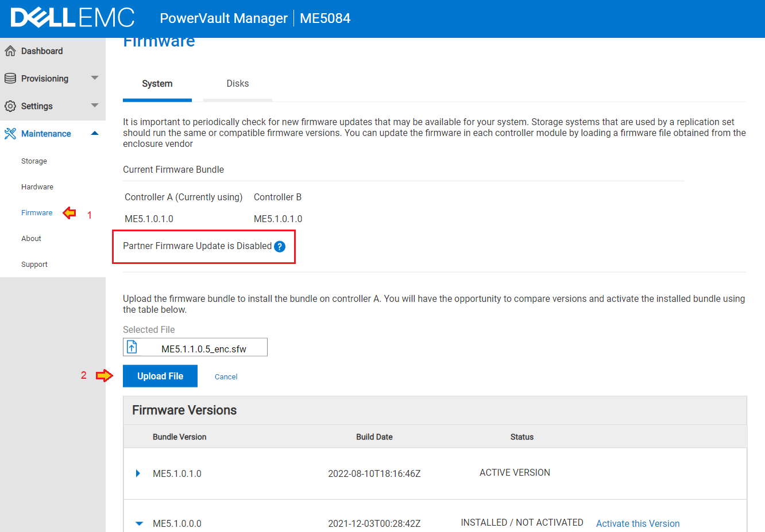765x532 pixels.
Task: Collapse details for bundle ME5.1.0.0.0
Action: tap(137, 523)
